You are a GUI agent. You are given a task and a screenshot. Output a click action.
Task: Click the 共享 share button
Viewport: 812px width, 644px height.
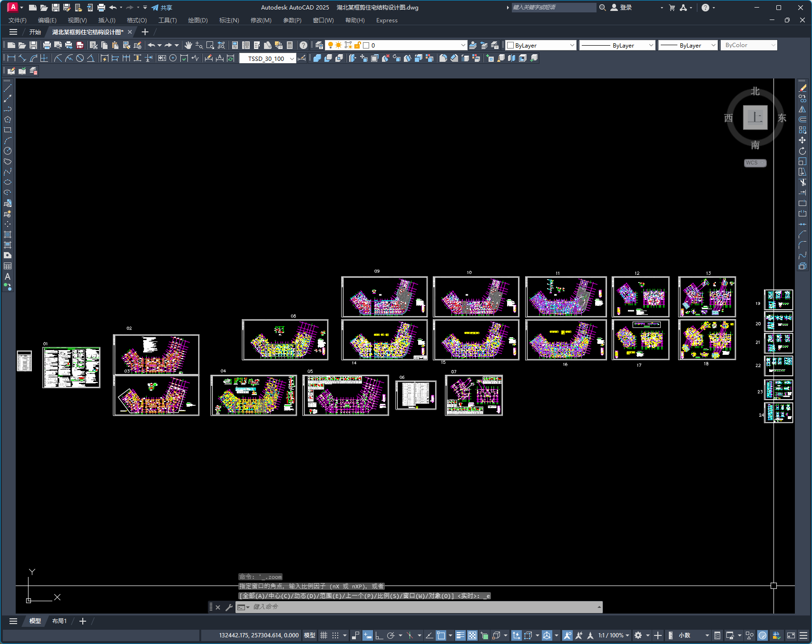pyautogui.click(x=162, y=8)
